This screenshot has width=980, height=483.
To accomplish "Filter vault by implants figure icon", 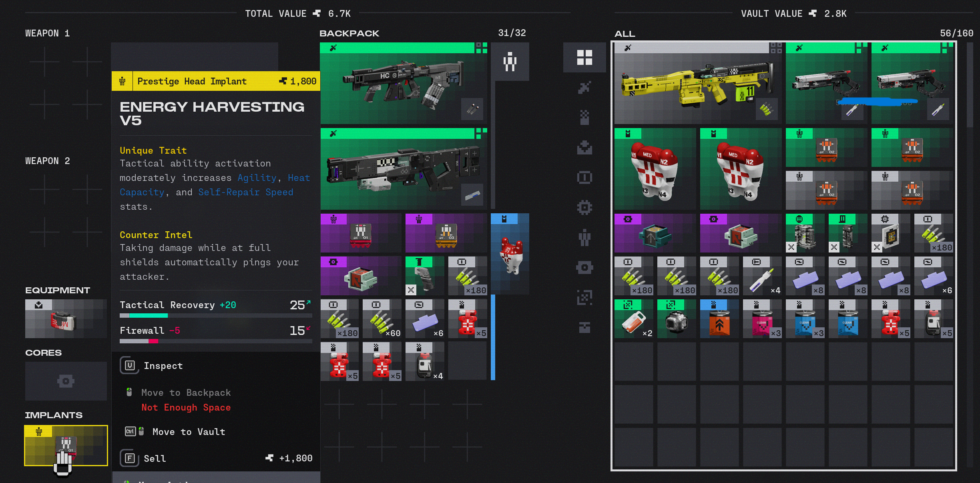I will [584, 238].
